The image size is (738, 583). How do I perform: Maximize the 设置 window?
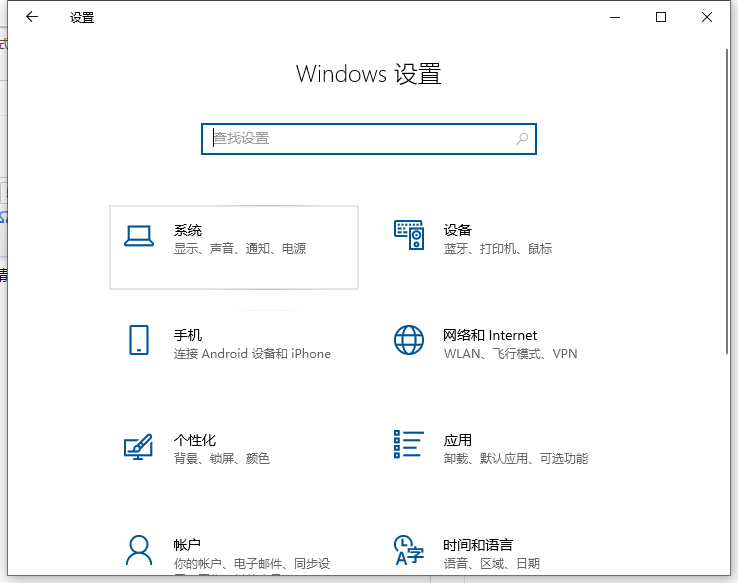click(661, 17)
